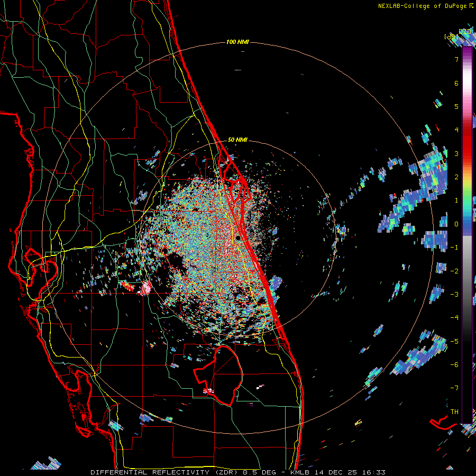Click the 50 NMI range ring label
The height and width of the screenshot is (476, 476).
coord(237,140)
